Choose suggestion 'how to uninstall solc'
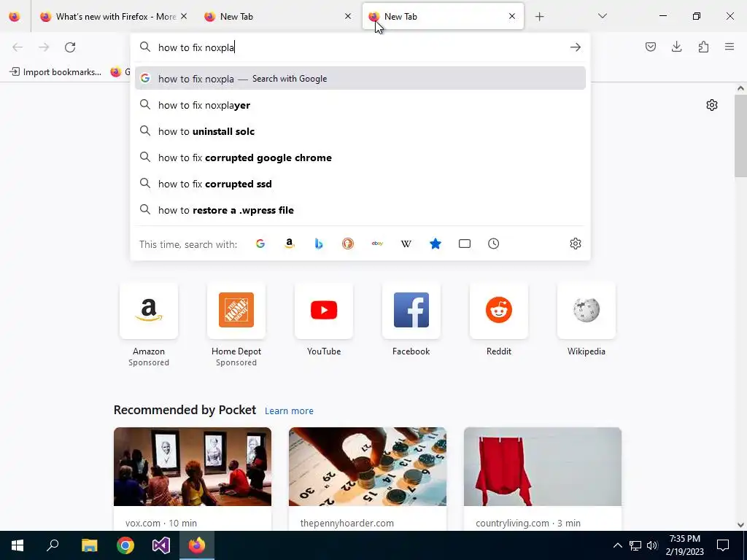The image size is (747, 560). [360, 131]
